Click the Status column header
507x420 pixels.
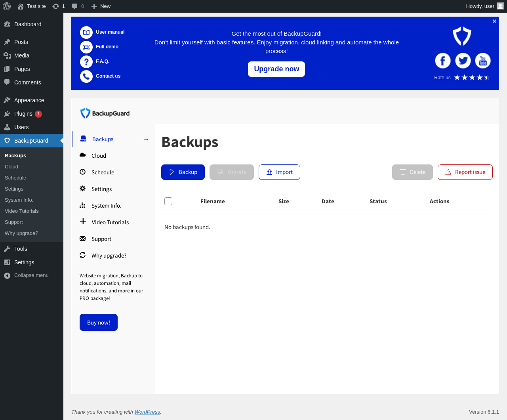(x=378, y=201)
